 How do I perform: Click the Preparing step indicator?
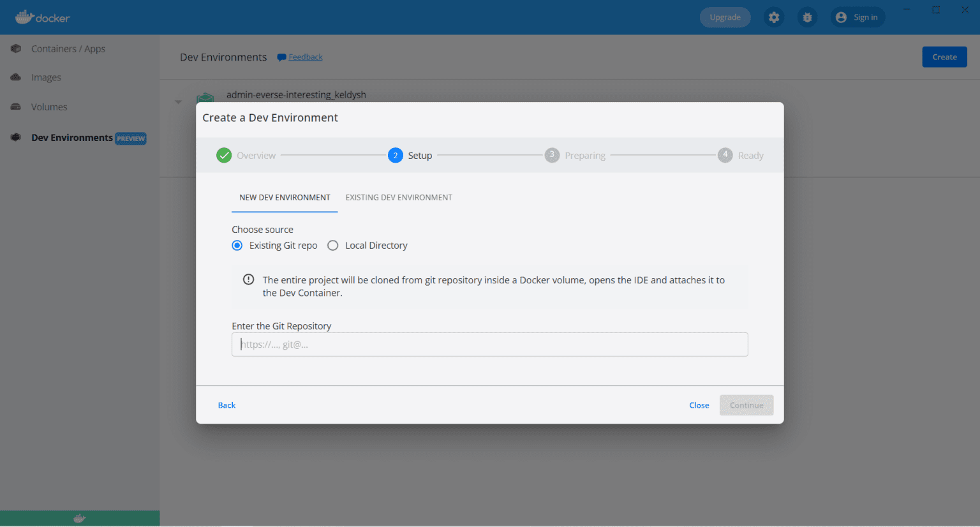coord(552,155)
